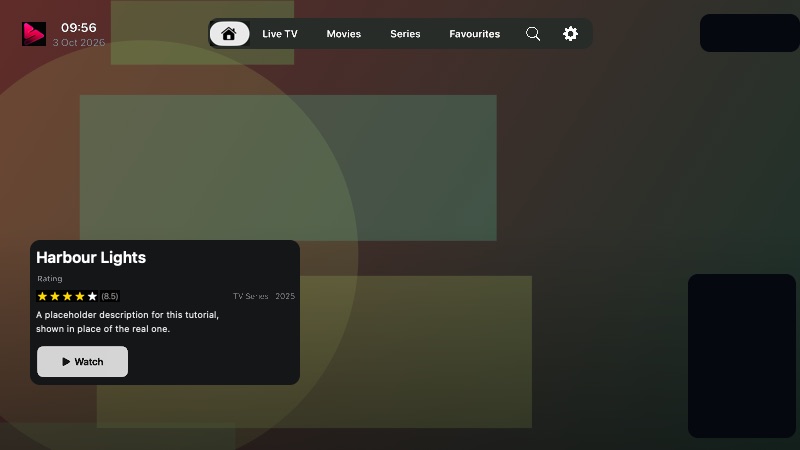Open the Favourites tab
The image size is (800, 450).
(x=474, y=34)
